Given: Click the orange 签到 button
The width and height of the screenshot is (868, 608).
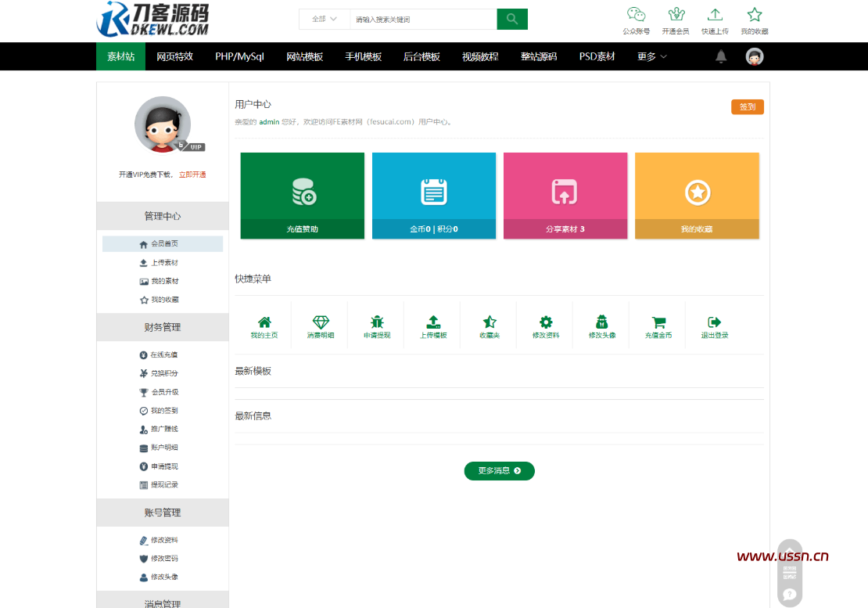Looking at the screenshot, I should 748,107.
